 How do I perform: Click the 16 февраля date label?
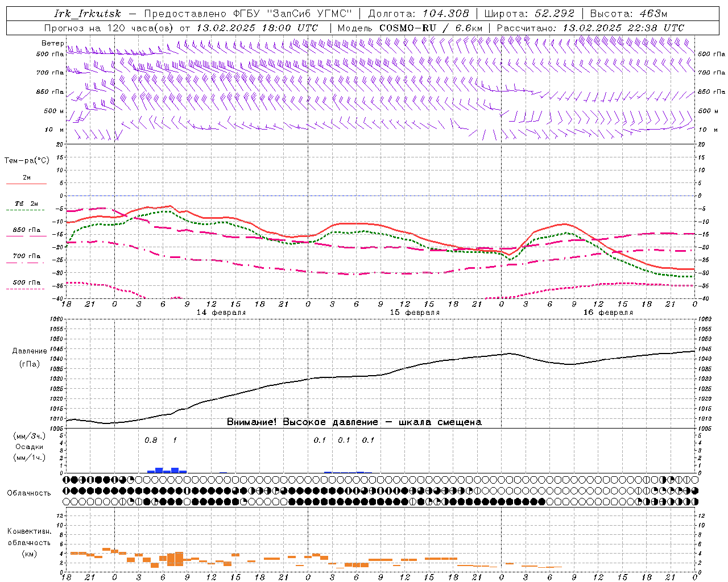[x=608, y=313]
